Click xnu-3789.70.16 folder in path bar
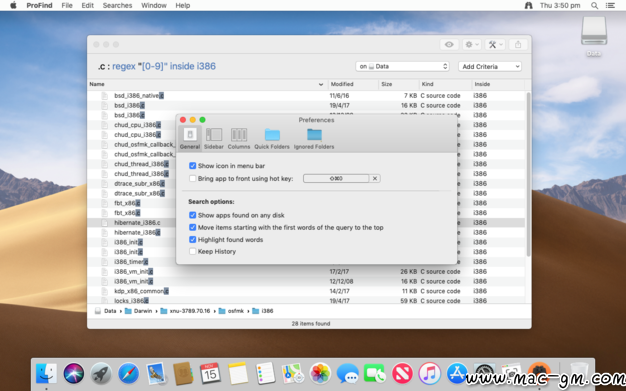This screenshot has width=626, height=391. pos(185,311)
